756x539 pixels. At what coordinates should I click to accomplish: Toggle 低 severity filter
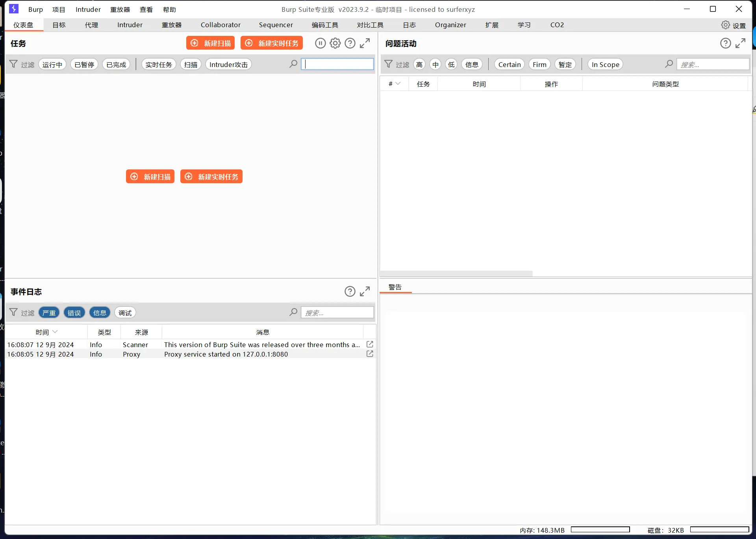coord(452,65)
